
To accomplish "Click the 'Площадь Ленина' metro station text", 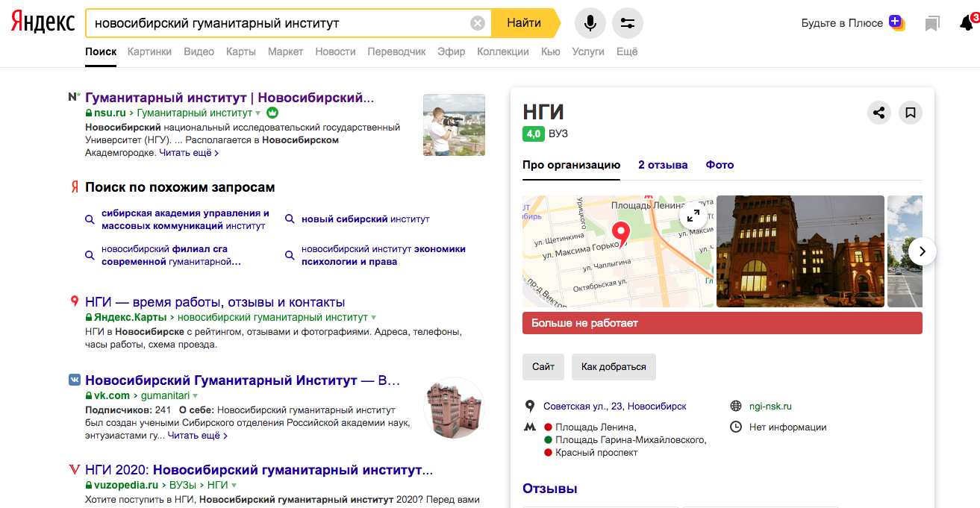I will coord(595,427).
